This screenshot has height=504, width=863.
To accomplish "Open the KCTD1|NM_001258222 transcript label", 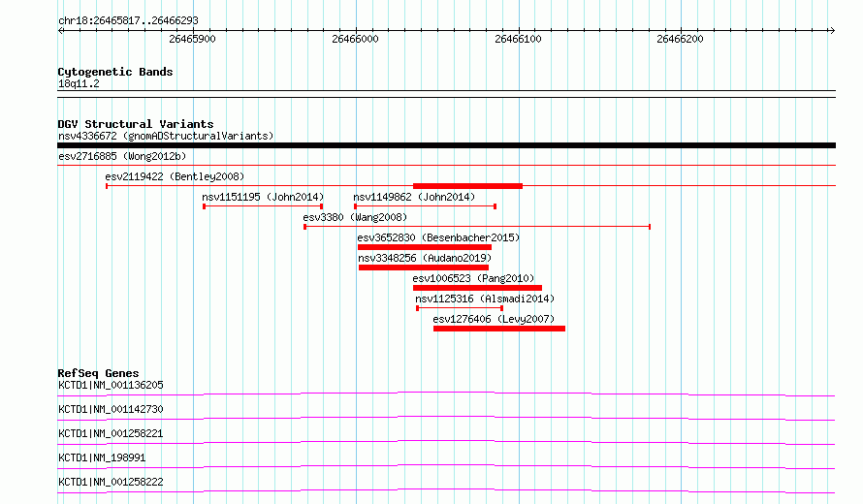I will coord(111,482).
